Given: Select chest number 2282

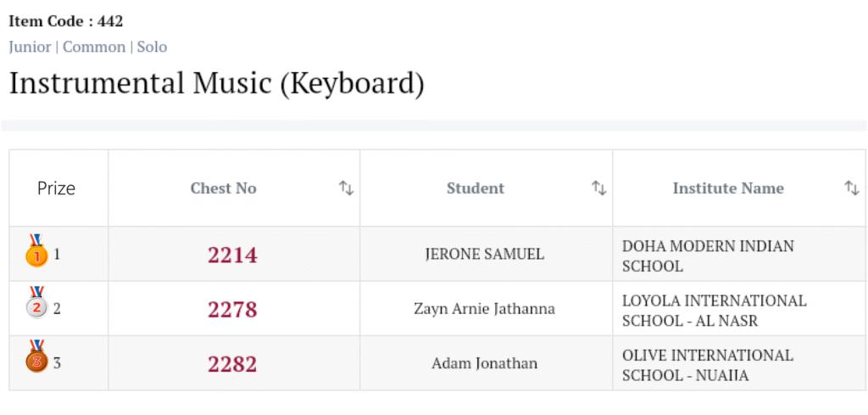Looking at the screenshot, I should [232, 364].
